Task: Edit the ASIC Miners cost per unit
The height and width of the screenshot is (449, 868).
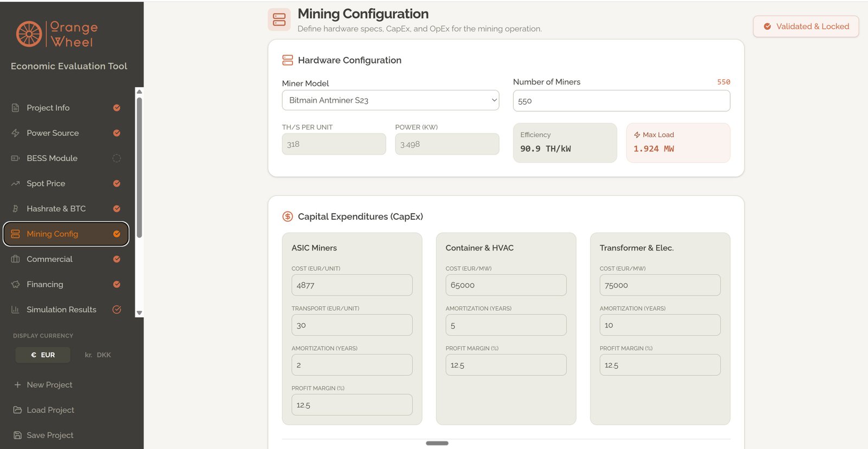Action: 352,285
